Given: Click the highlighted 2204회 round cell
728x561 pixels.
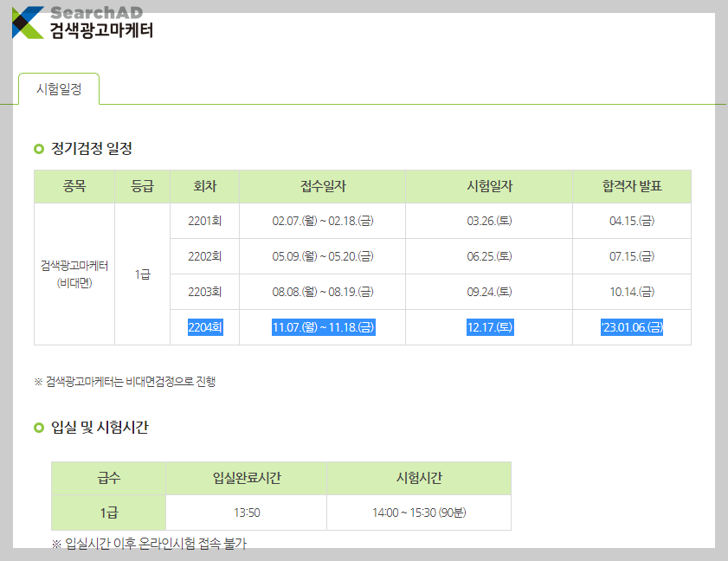Looking at the screenshot, I should [x=205, y=327].
